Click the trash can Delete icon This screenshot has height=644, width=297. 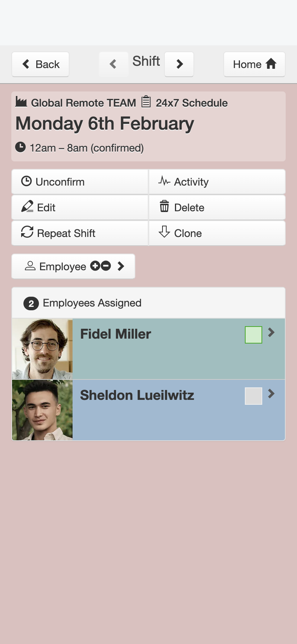[164, 206]
